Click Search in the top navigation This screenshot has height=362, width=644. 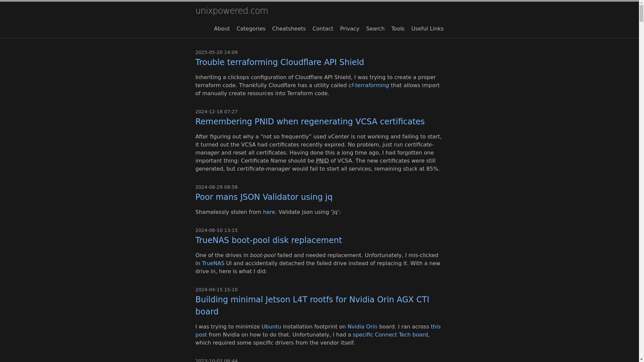tap(375, 29)
